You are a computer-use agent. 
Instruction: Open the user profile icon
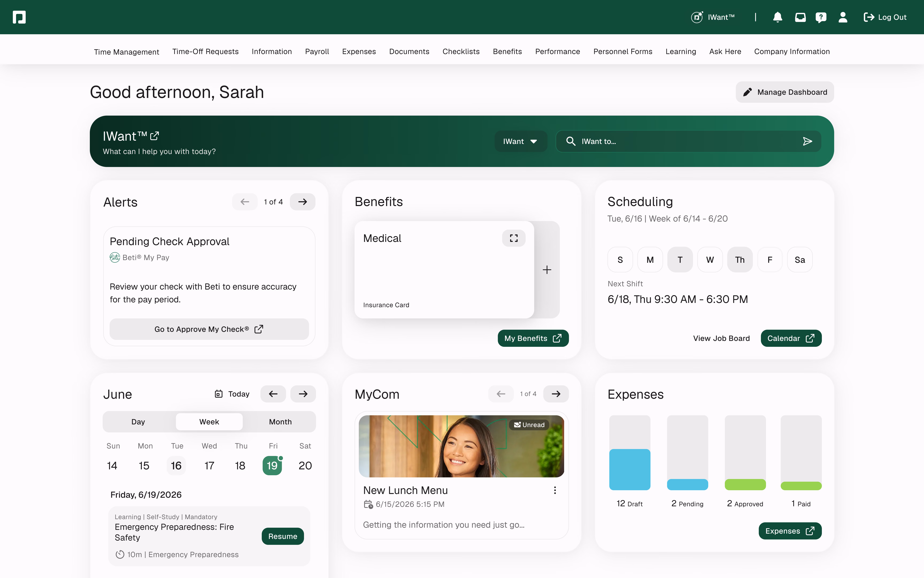point(843,17)
